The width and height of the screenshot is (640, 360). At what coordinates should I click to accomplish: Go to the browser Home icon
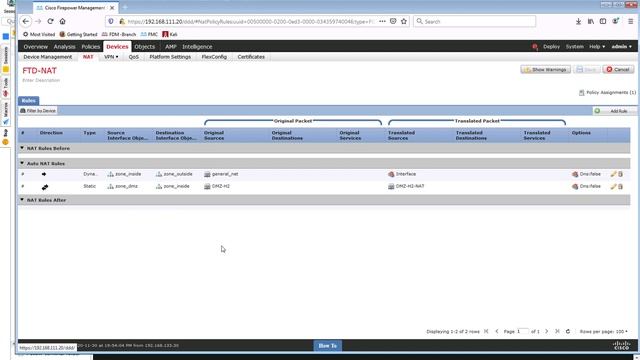click(x=62, y=21)
